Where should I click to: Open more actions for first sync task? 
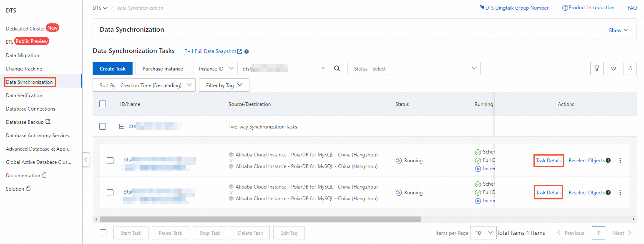click(620, 161)
